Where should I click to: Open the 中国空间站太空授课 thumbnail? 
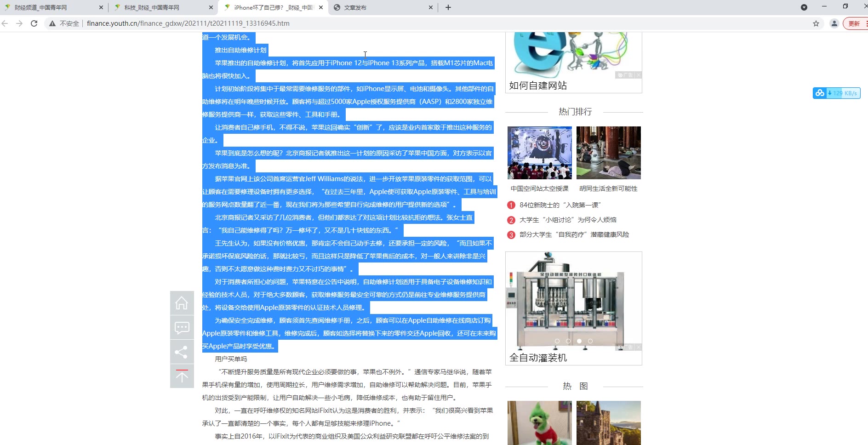[x=540, y=153]
